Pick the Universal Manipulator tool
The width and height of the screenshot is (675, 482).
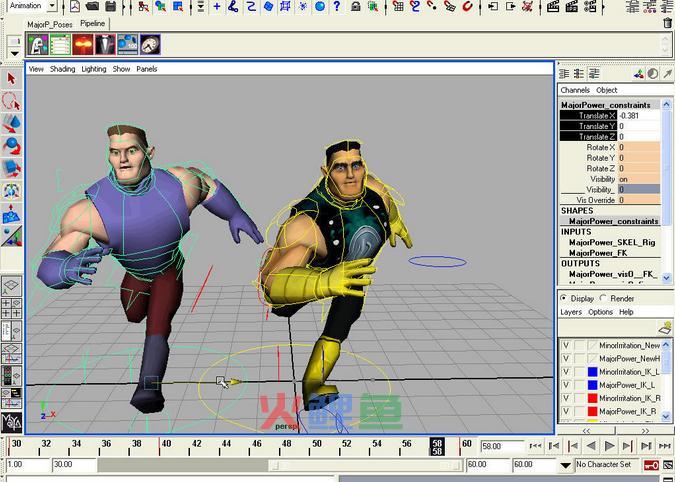(x=11, y=191)
